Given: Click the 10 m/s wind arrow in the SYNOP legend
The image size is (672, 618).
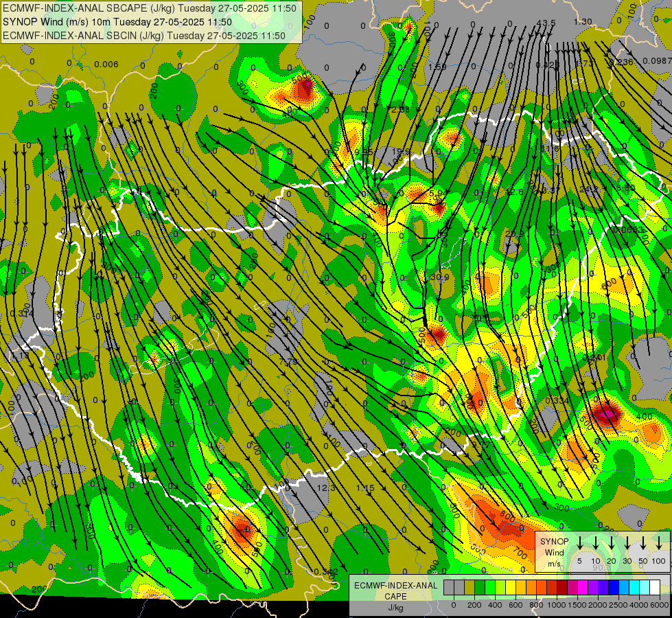Looking at the screenshot, I should pos(596,542).
